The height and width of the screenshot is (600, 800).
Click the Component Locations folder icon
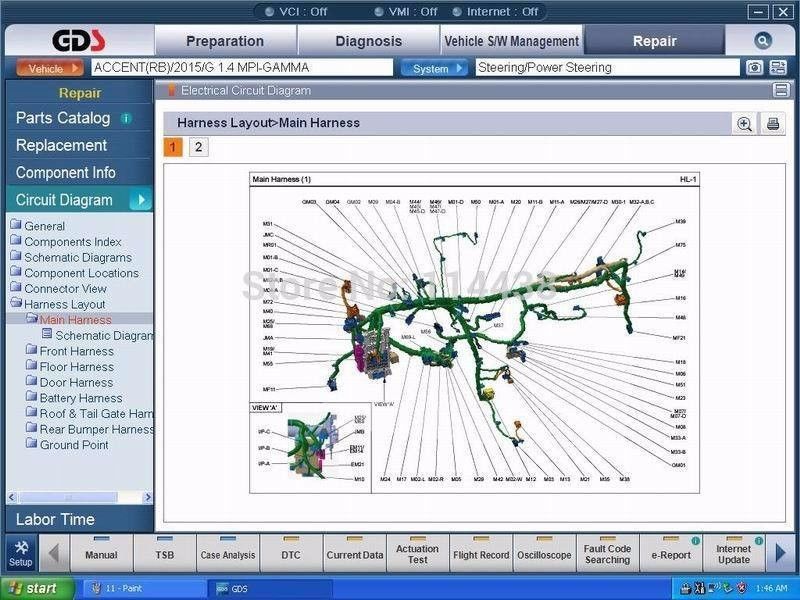coord(16,272)
